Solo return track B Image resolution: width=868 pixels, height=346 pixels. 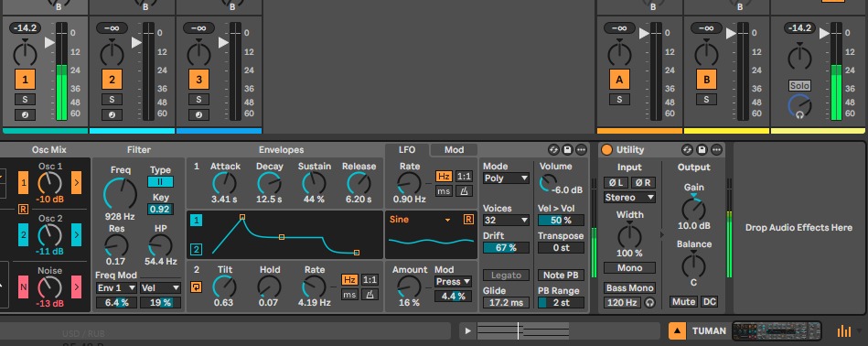tap(706, 100)
